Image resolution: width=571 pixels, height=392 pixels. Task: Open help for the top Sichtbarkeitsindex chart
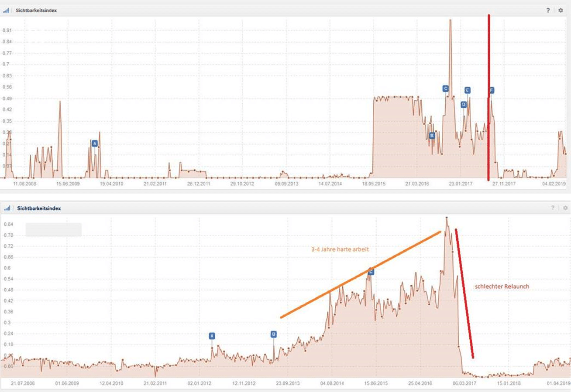pos(548,10)
